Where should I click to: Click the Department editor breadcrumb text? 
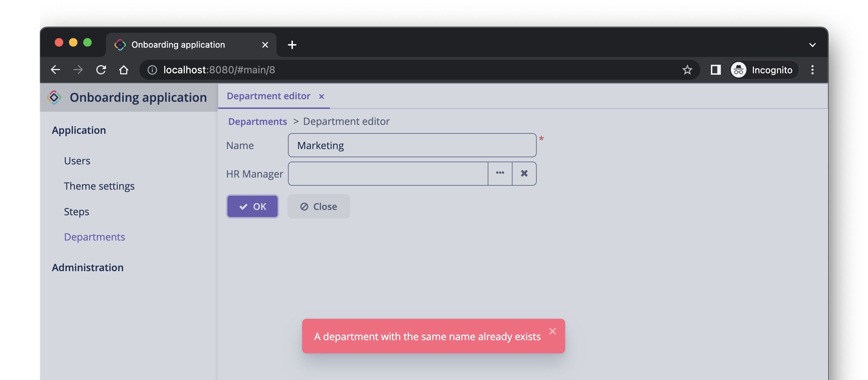coord(346,121)
